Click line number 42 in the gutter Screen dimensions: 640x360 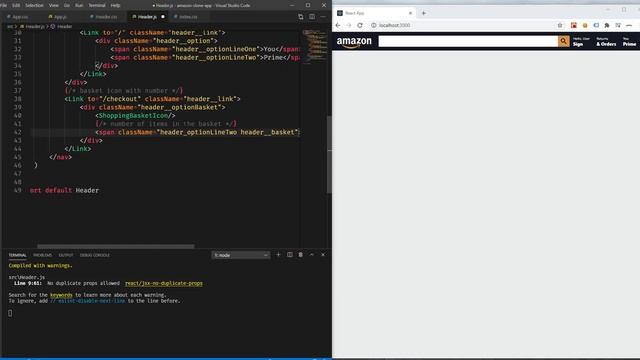(x=18, y=132)
